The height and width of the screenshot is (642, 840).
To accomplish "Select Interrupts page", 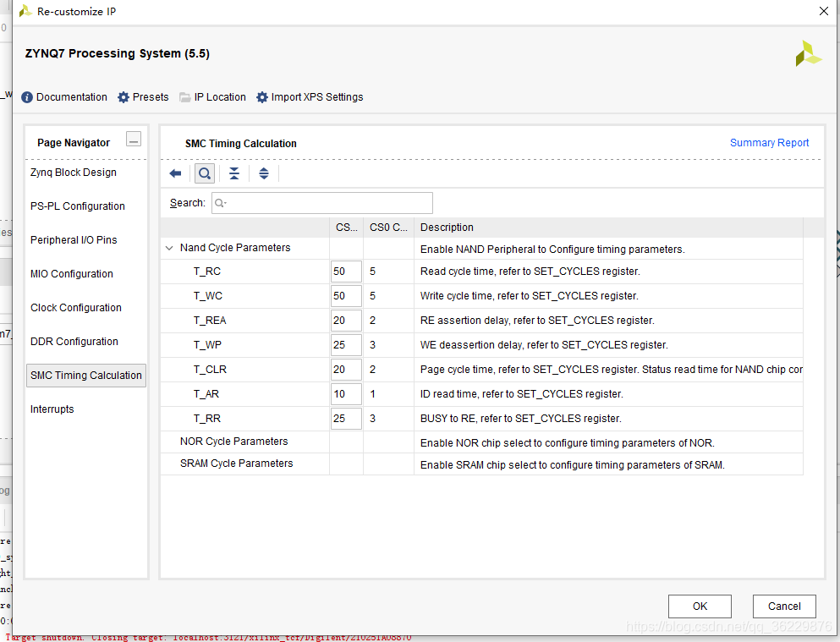I will tap(52, 409).
